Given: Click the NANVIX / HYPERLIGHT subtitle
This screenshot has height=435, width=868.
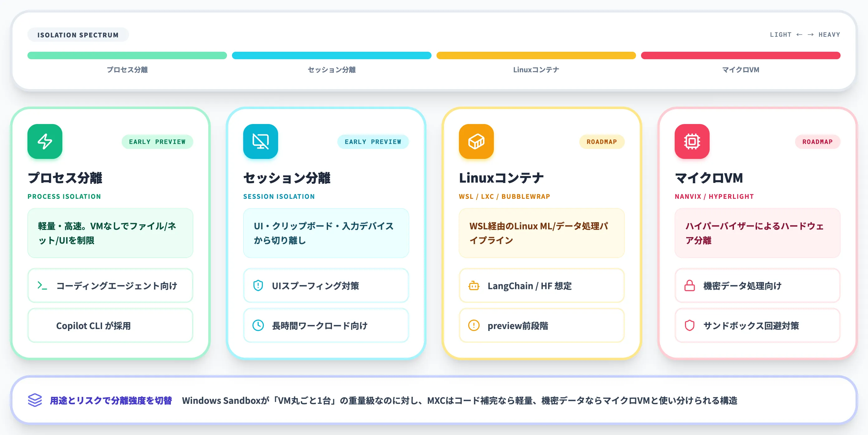Looking at the screenshot, I should coord(714,197).
